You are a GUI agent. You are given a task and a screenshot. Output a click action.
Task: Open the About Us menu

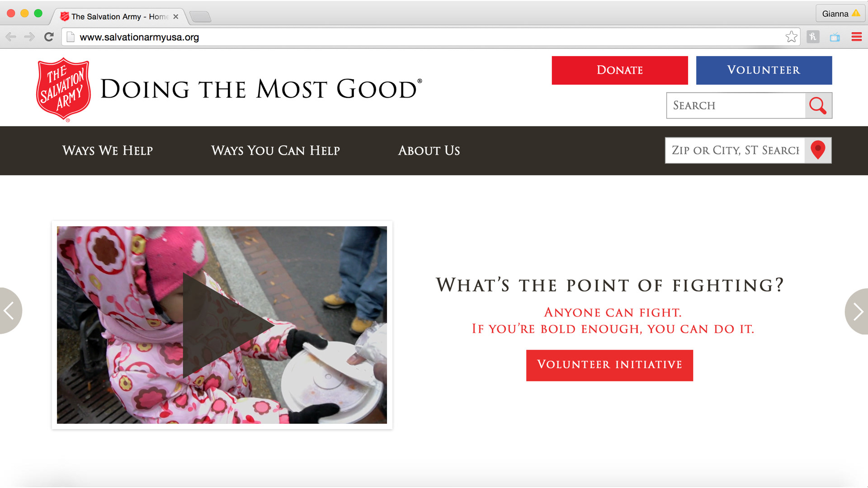tap(429, 150)
